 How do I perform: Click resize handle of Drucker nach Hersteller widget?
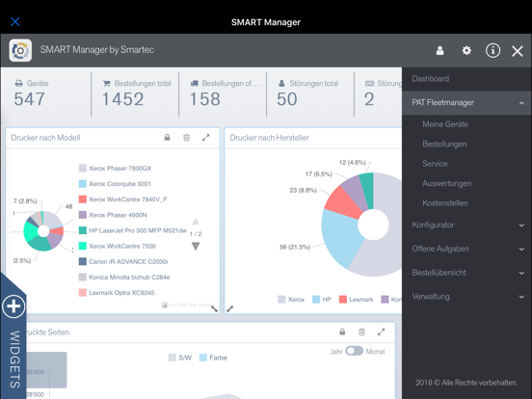[230, 308]
